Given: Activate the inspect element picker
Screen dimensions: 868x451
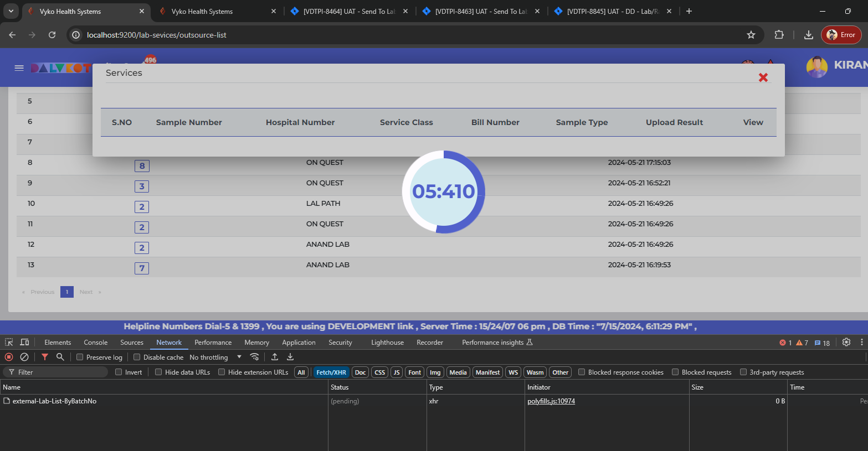Looking at the screenshot, I should (x=9, y=343).
